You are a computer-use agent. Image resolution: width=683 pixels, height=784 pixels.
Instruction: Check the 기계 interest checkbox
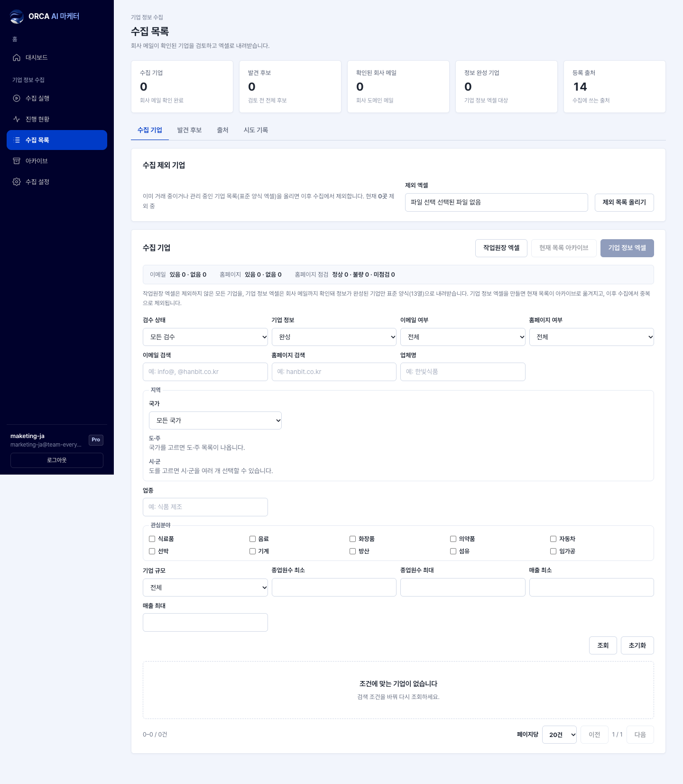(x=252, y=551)
